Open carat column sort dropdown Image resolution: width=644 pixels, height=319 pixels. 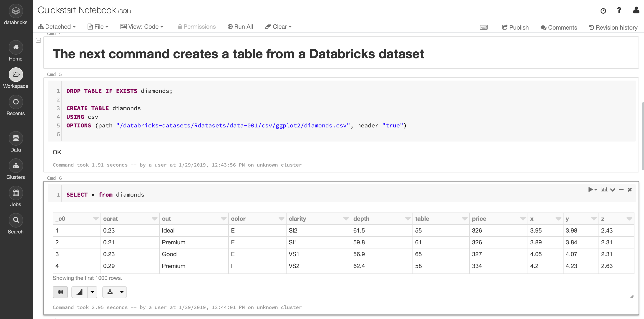154,219
